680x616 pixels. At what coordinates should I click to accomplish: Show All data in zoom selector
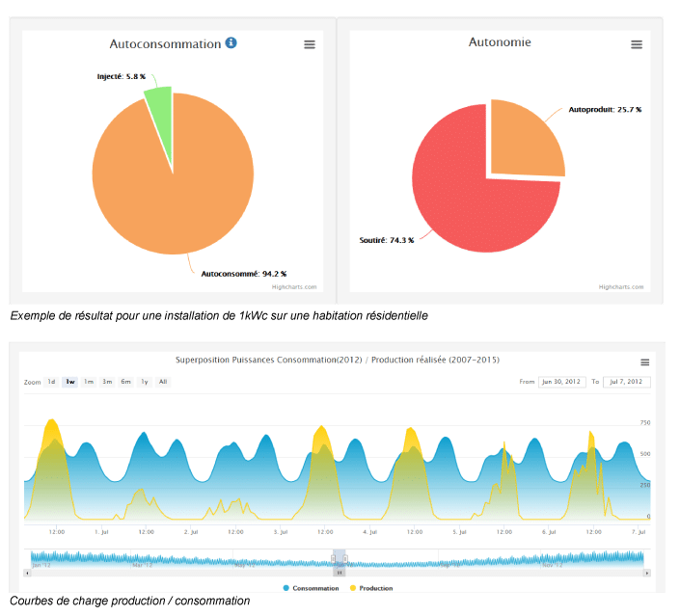pyautogui.click(x=163, y=382)
